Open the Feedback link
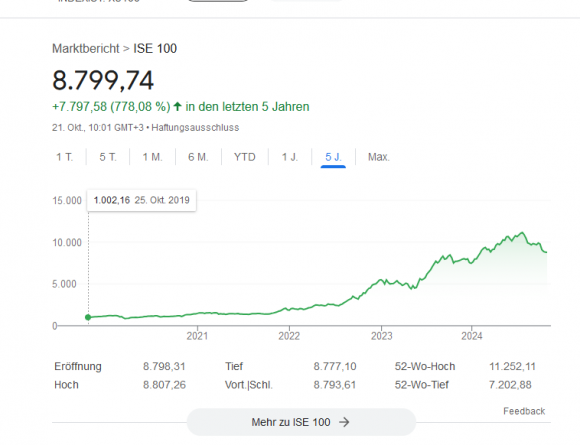The height and width of the screenshot is (445, 580). click(524, 411)
